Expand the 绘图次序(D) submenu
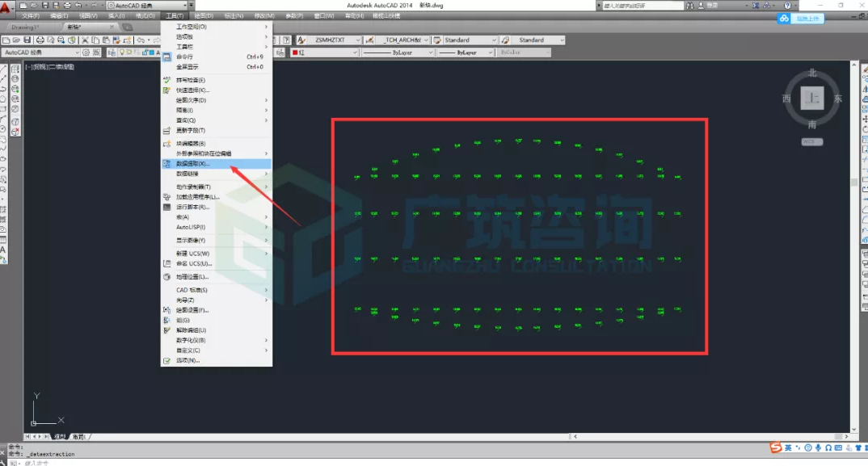The width and height of the screenshot is (868, 466). click(217, 100)
